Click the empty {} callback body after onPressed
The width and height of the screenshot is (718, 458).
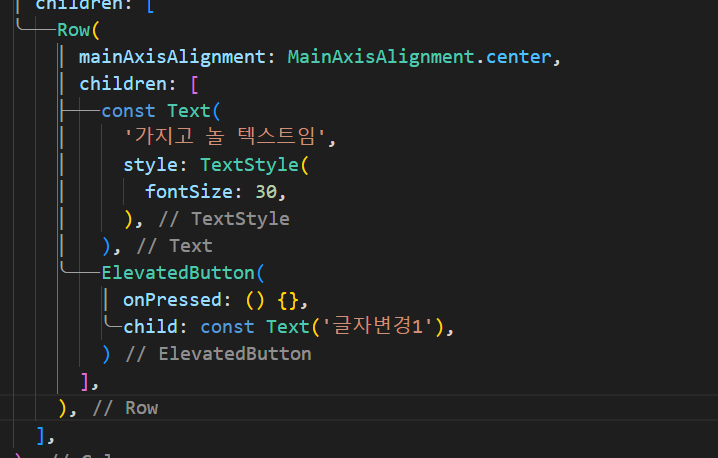pos(288,300)
